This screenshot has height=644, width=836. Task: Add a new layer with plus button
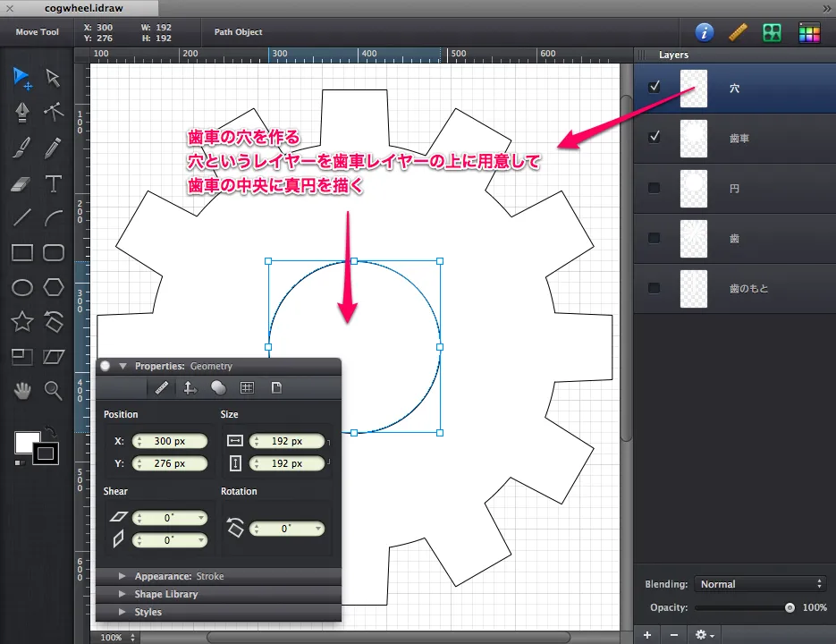[x=647, y=634]
